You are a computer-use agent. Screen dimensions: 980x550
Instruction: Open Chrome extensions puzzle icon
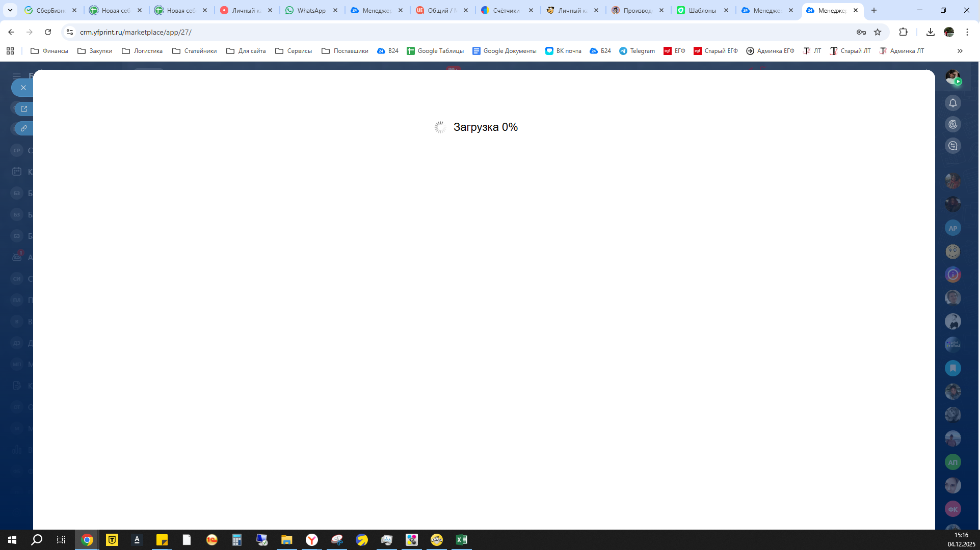click(903, 32)
